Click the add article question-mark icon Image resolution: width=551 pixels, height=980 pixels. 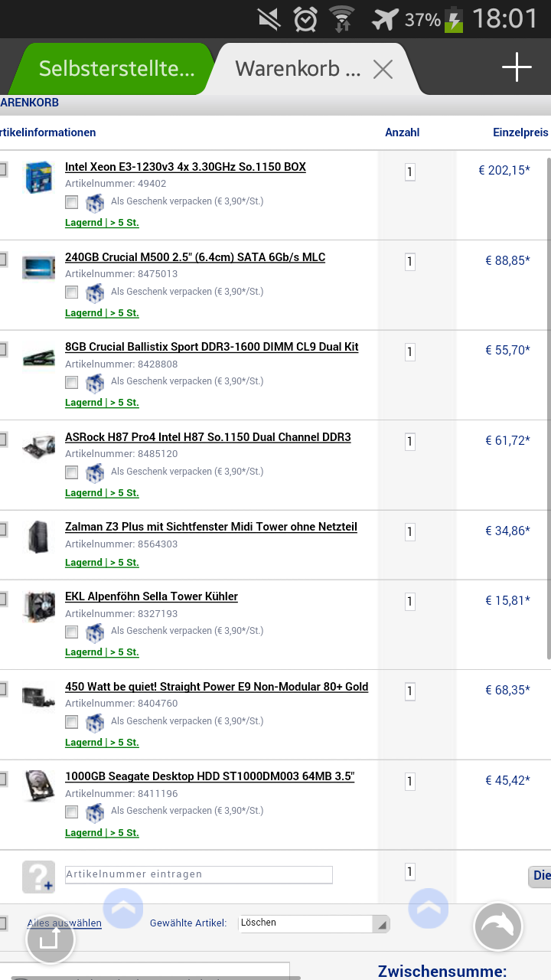point(38,877)
